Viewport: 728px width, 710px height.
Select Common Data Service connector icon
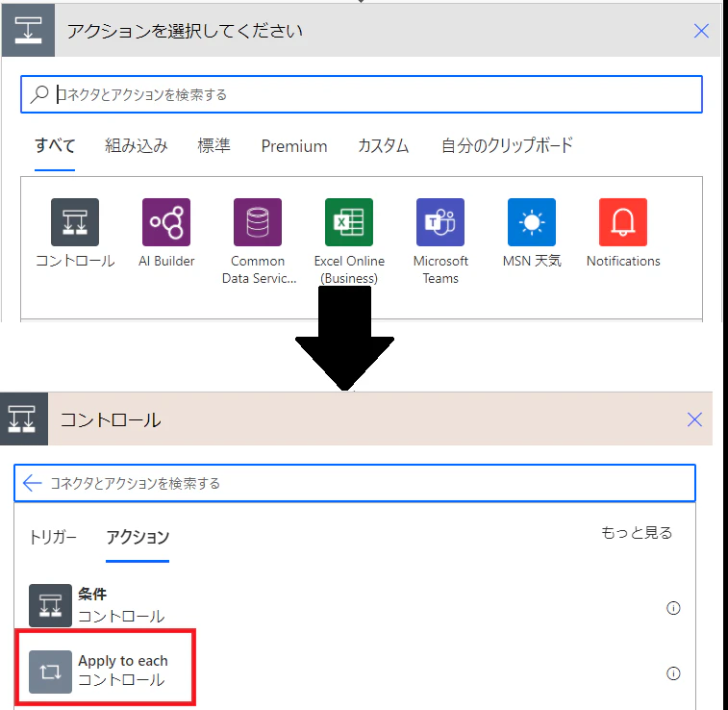(x=258, y=222)
